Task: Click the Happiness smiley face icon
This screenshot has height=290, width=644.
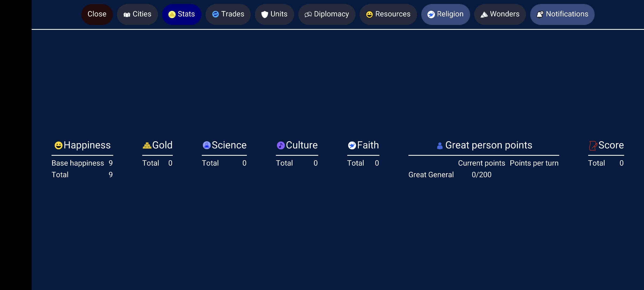Action: tap(58, 145)
